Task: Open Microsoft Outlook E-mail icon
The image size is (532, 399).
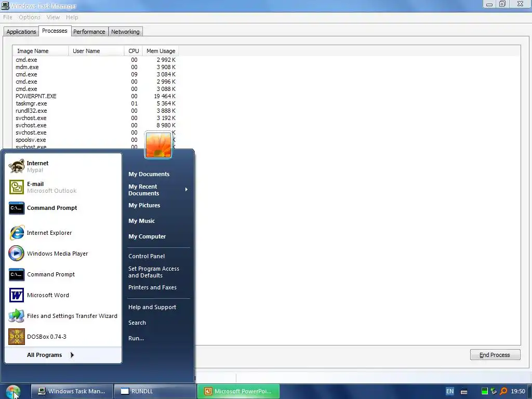Action: pyautogui.click(x=16, y=187)
